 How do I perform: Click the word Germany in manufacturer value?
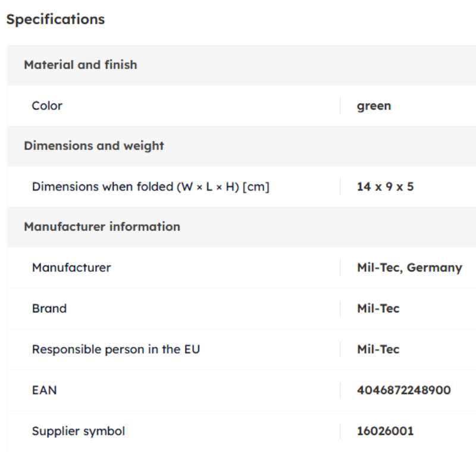434,268
